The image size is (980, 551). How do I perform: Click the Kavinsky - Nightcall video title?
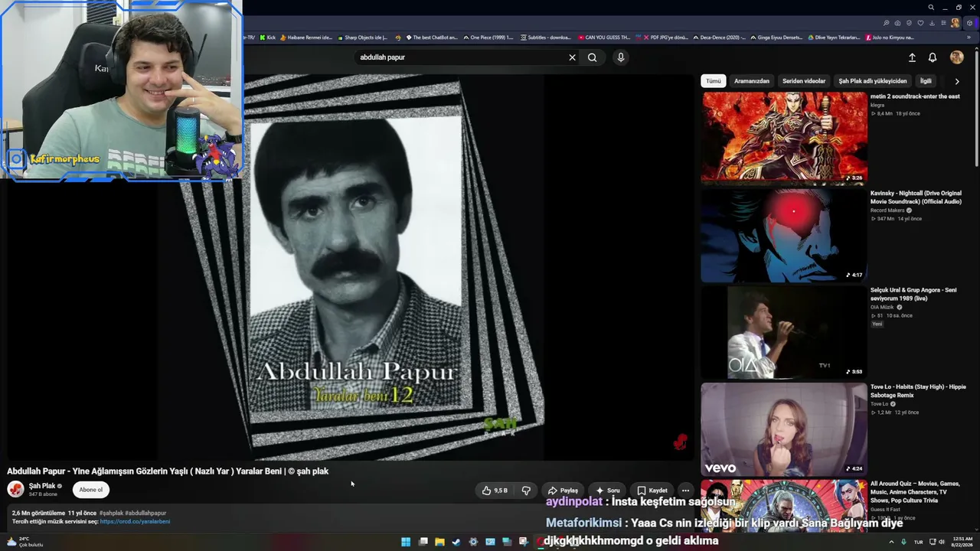[916, 197]
